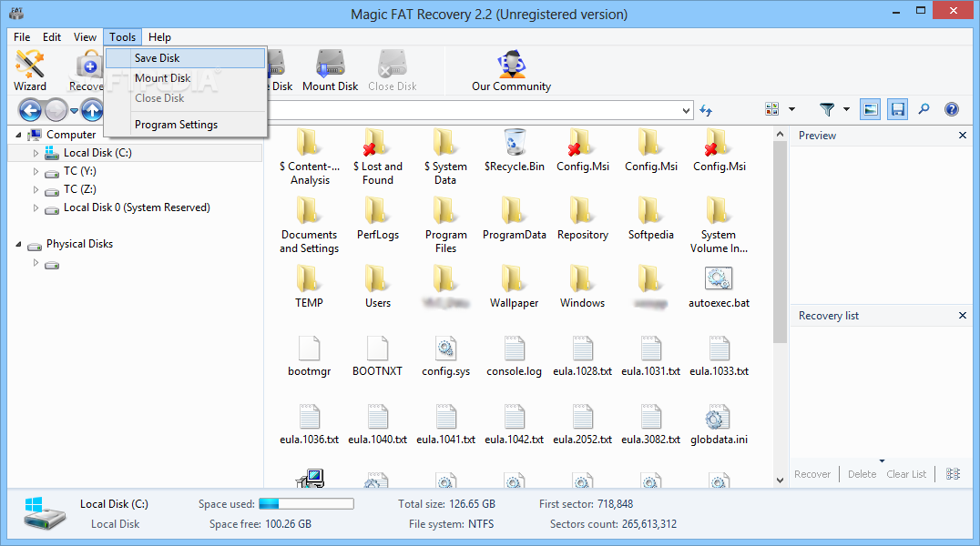Close the Preview panel

[x=963, y=135]
